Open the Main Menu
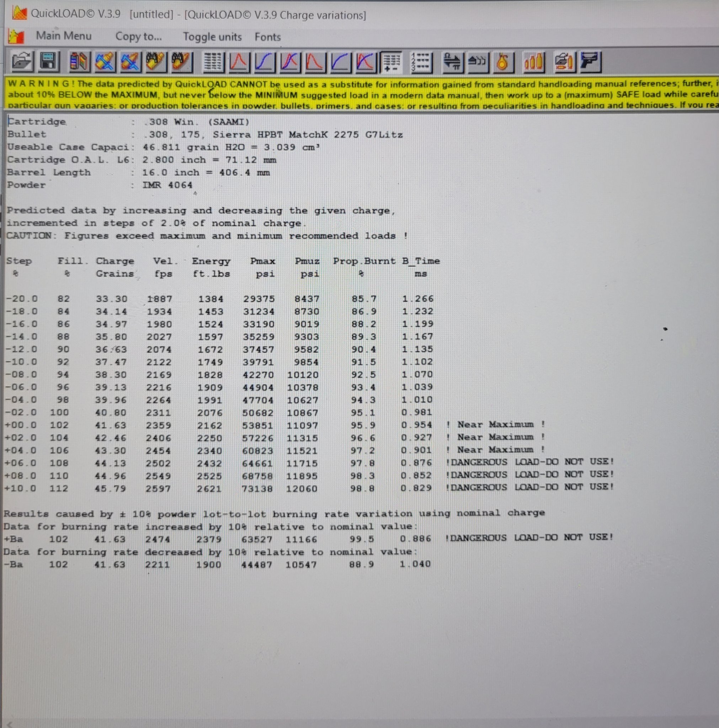Screen dimensions: 719x728 pyautogui.click(x=63, y=36)
